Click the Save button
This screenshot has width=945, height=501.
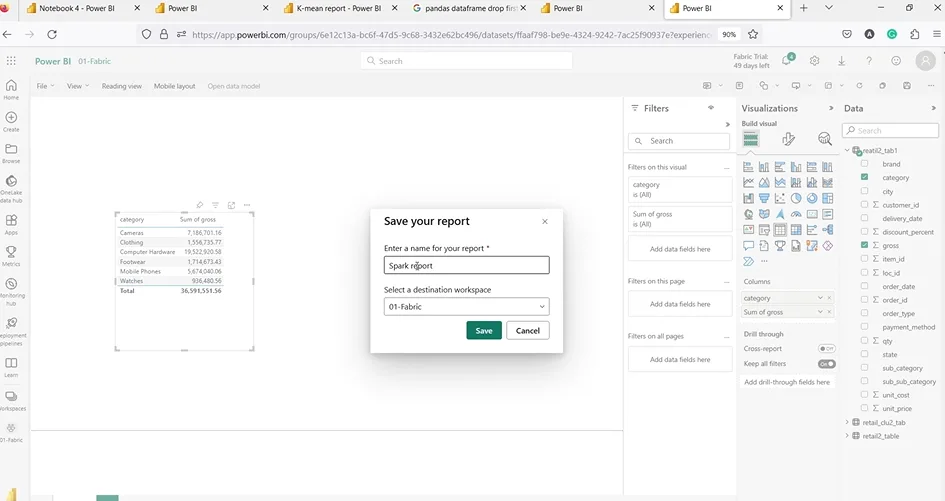point(484,330)
